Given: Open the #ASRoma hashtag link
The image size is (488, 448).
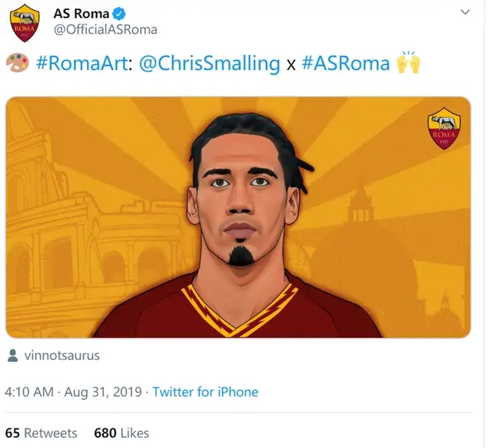Looking at the screenshot, I should tap(345, 63).
